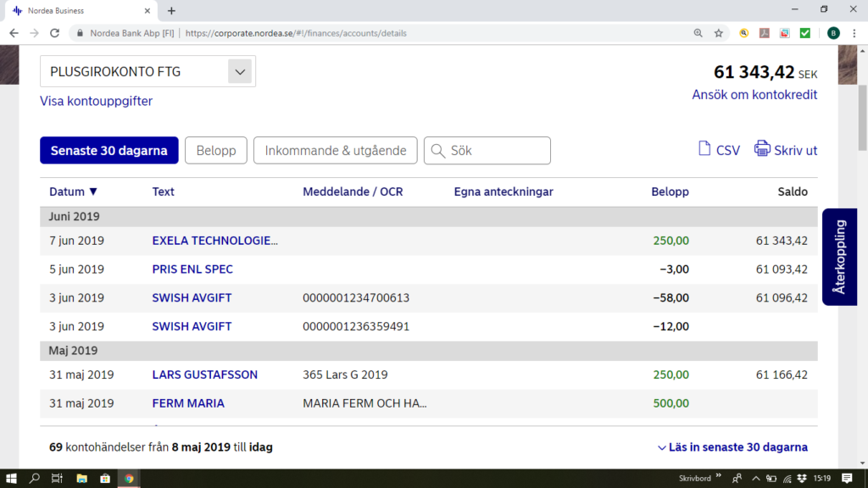Click the Meddelande / OCR column header

[353, 191]
